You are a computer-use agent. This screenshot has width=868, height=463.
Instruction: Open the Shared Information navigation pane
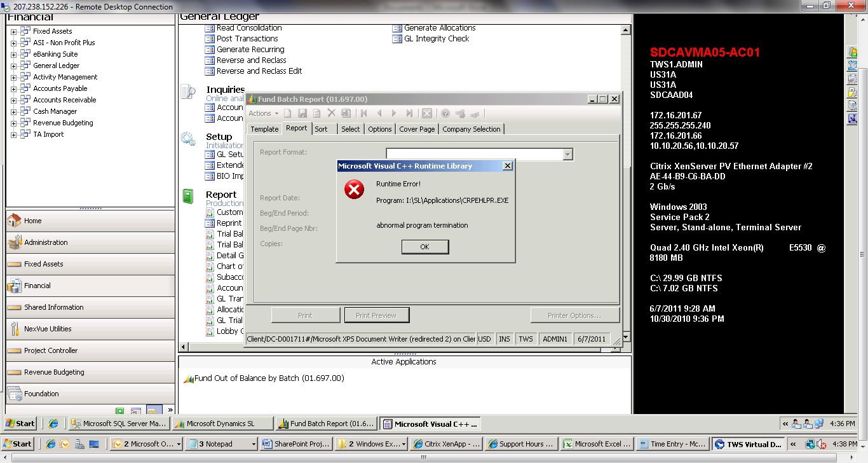(x=90, y=308)
